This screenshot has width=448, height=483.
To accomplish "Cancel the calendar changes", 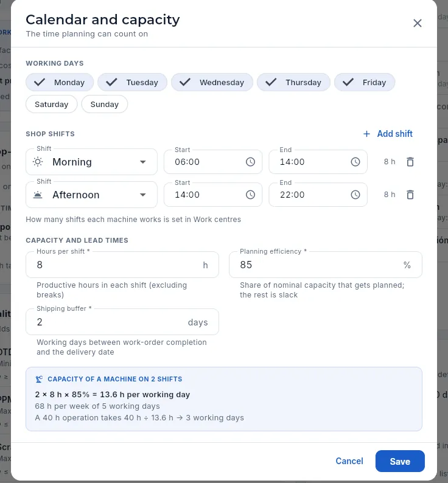I will [349, 461].
